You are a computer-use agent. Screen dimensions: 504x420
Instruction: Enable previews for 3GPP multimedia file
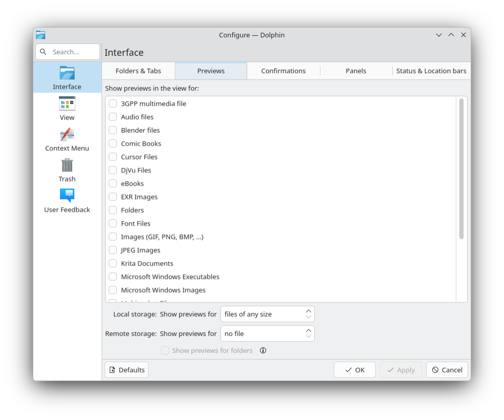(x=113, y=104)
